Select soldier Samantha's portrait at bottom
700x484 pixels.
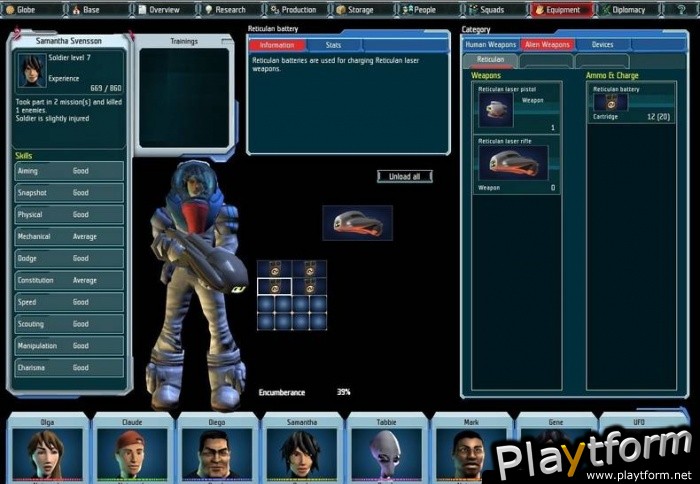pos(302,453)
